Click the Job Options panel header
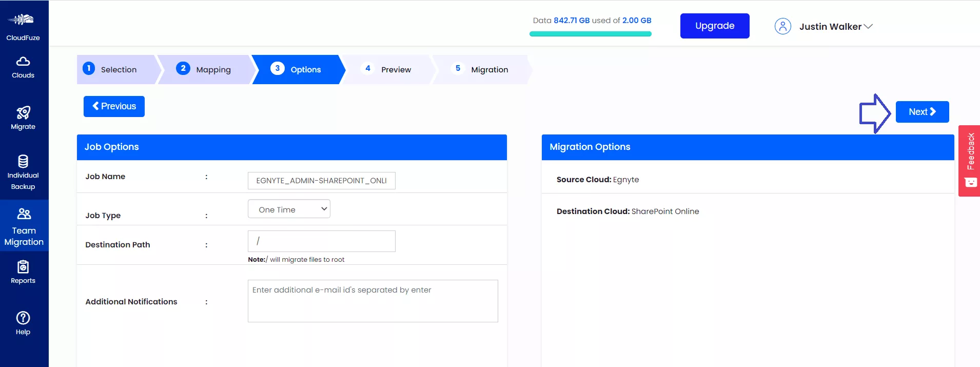980x367 pixels. point(292,147)
